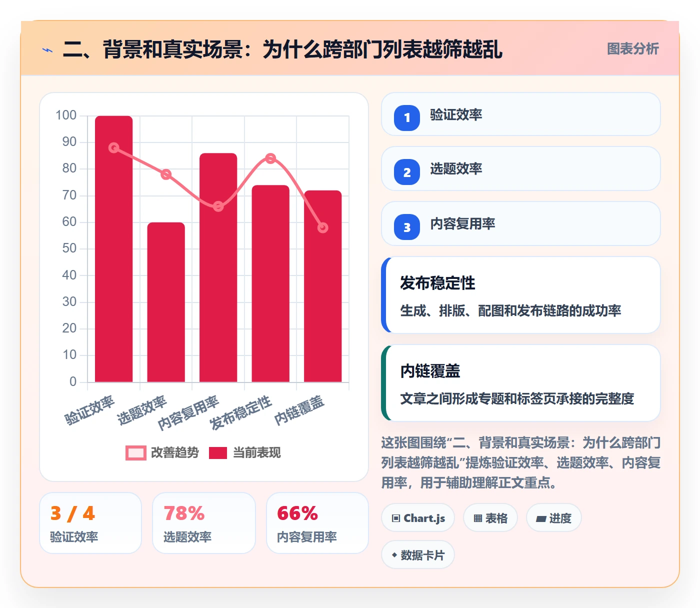This screenshot has width=700, height=608.
Task: Click the 发布稳定性 card heading
Action: pos(437,283)
